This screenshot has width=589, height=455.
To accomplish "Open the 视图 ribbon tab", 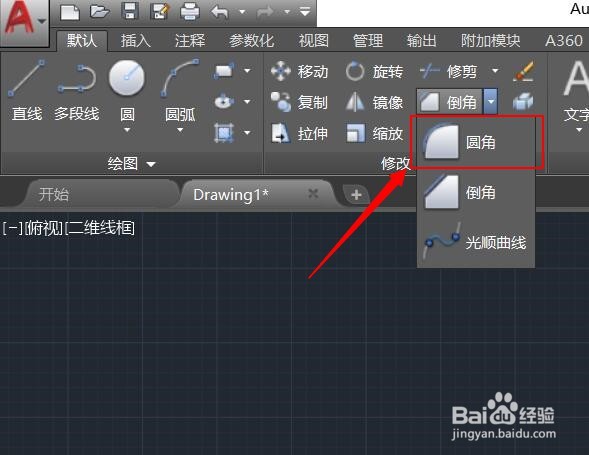I will pos(314,41).
